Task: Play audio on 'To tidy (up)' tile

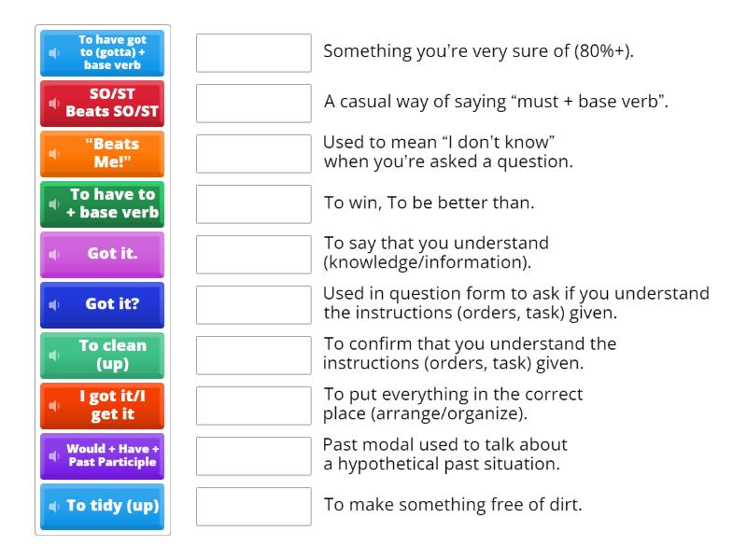Action: coord(54,507)
